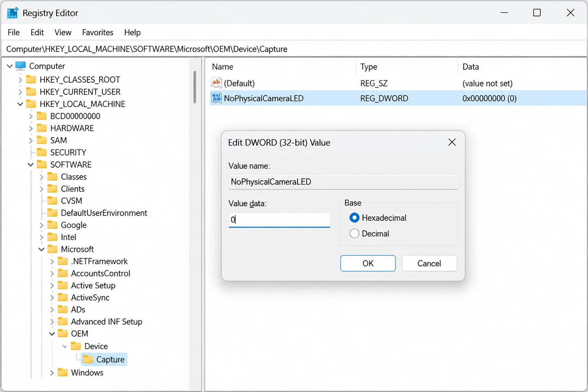Click the SECURITY folder icon
The height and width of the screenshot is (392, 588).
coord(42,152)
